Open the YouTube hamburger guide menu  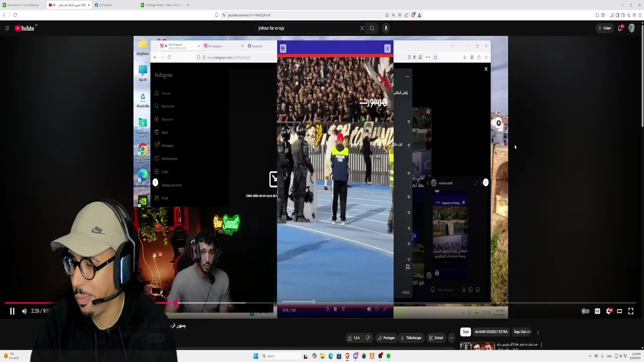pyautogui.click(x=7, y=28)
